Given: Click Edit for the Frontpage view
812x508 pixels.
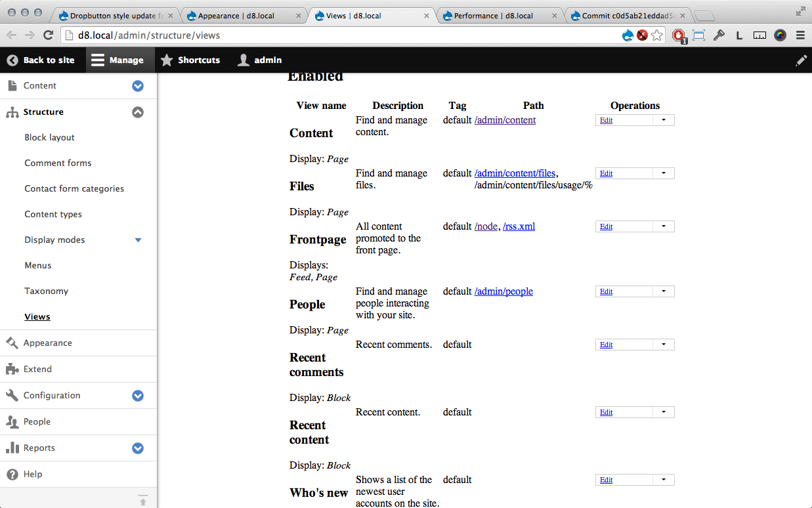Looking at the screenshot, I should tap(605, 226).
